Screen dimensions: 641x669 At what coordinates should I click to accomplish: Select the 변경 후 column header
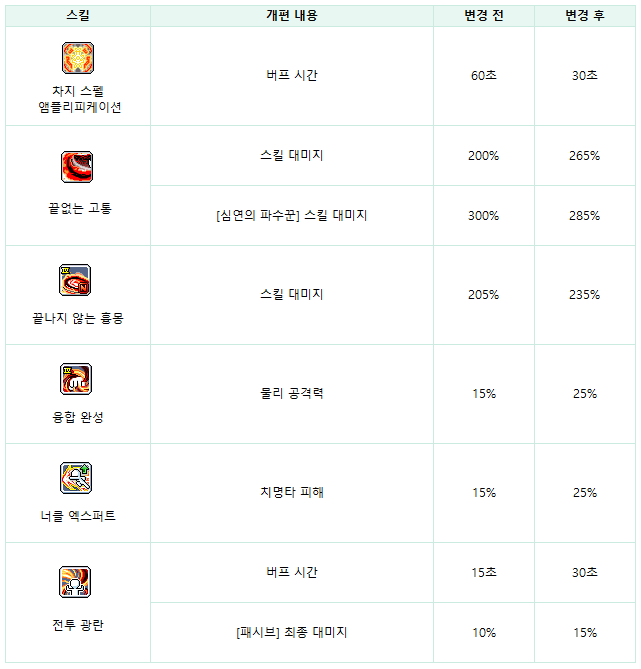tap(585, 16)
